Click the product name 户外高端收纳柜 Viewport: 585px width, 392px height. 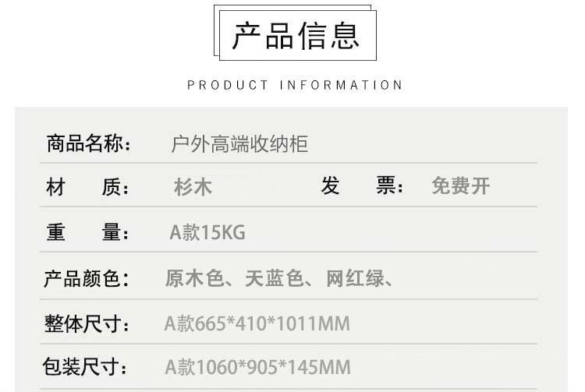(x=239, y=143)
